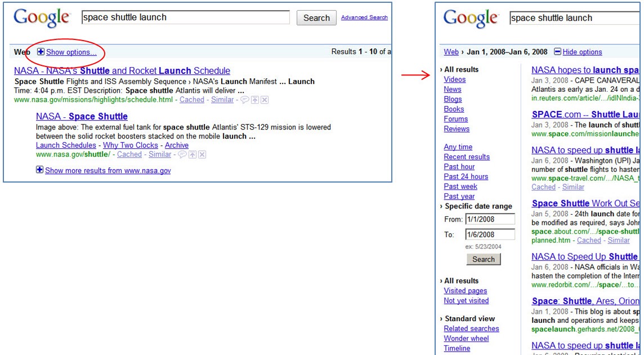
Task: Open the Why Two Clocks sitelink
Action: tap(131, 145)
